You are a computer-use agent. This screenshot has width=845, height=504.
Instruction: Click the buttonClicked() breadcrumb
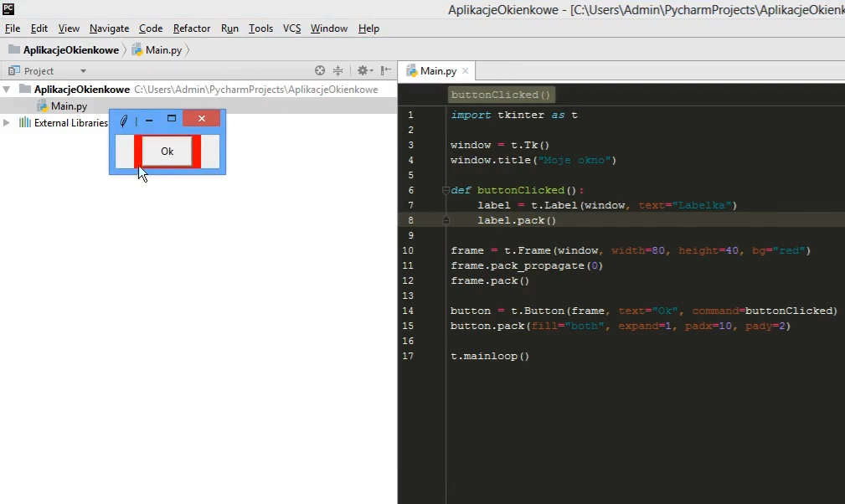point(502,95)
